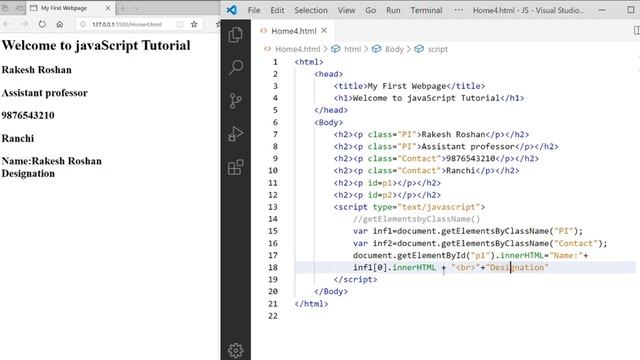Go forward in the browser
The image size is (640, 360).
24,24
